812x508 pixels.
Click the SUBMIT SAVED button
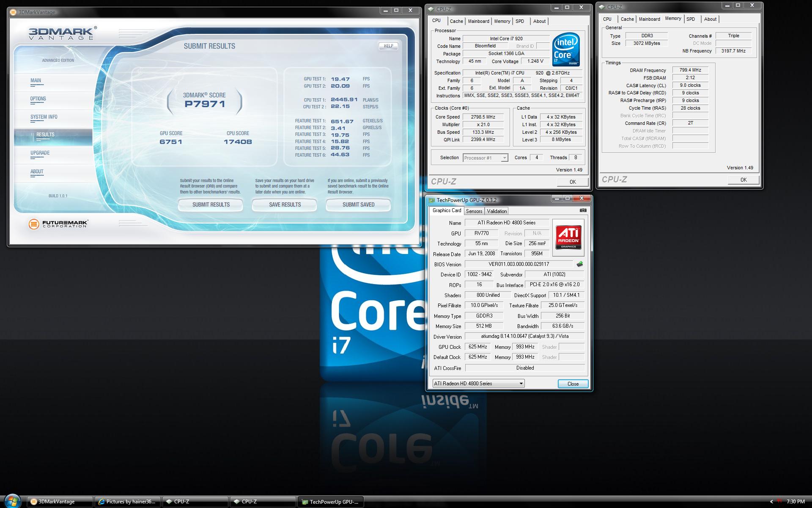358,205
